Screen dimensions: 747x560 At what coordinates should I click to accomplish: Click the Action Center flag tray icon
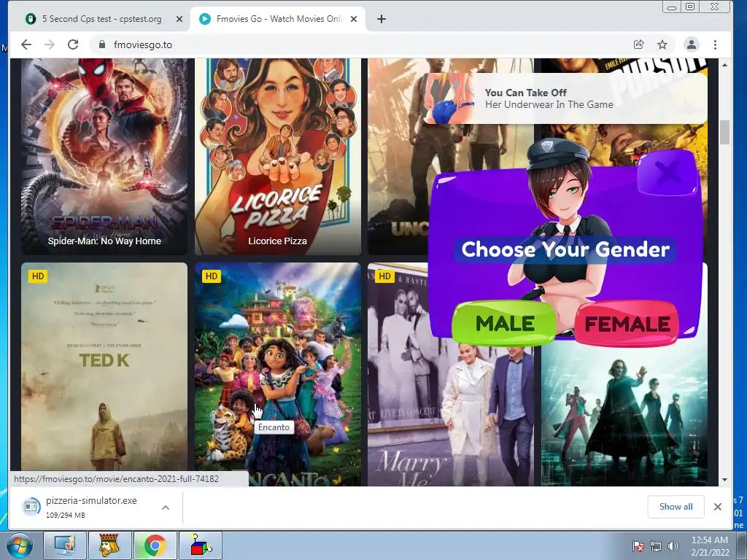point(638,546)
